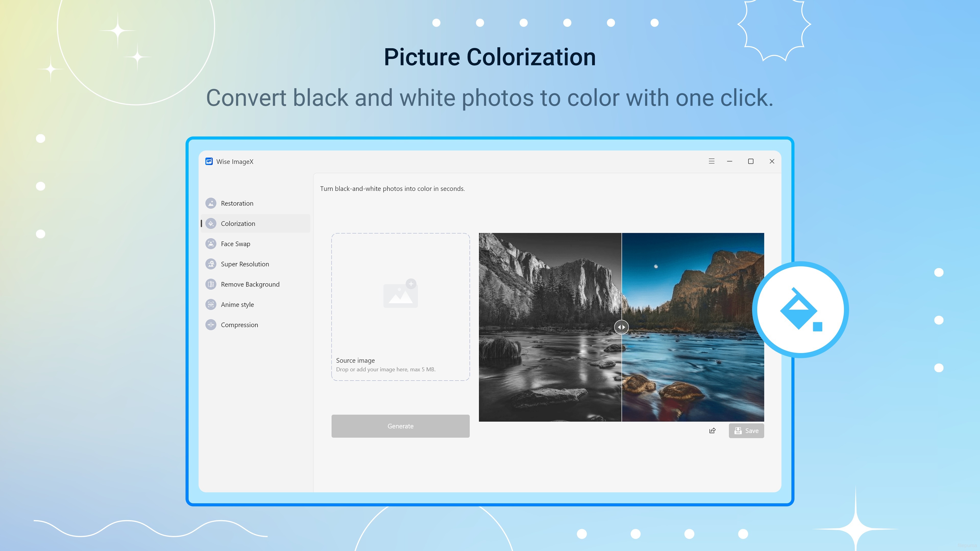Click the Remove Background sidebar icon

[x=211, y=284]
